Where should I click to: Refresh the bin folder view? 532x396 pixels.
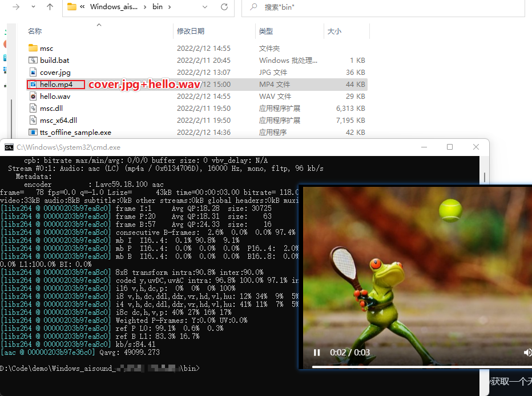tap(224, 7)
